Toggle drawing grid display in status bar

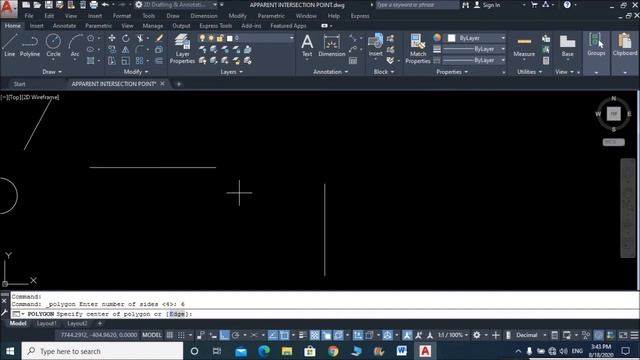point(169,335)
